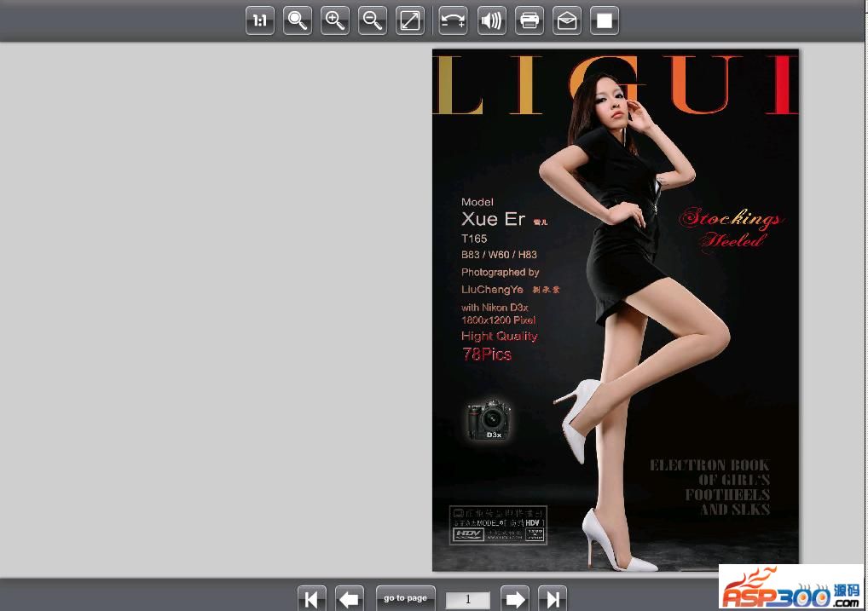
Task: Click the white square stop button
Action: [x=605, y=20]
